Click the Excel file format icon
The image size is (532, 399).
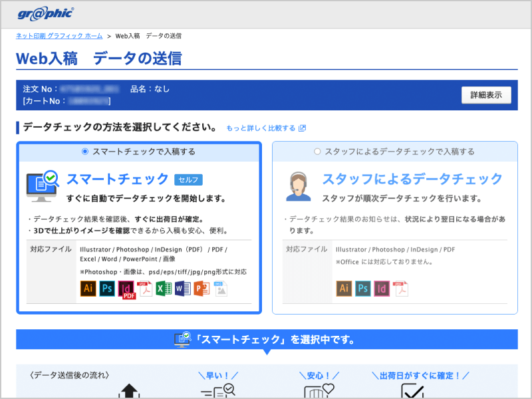tap(163, 289)
